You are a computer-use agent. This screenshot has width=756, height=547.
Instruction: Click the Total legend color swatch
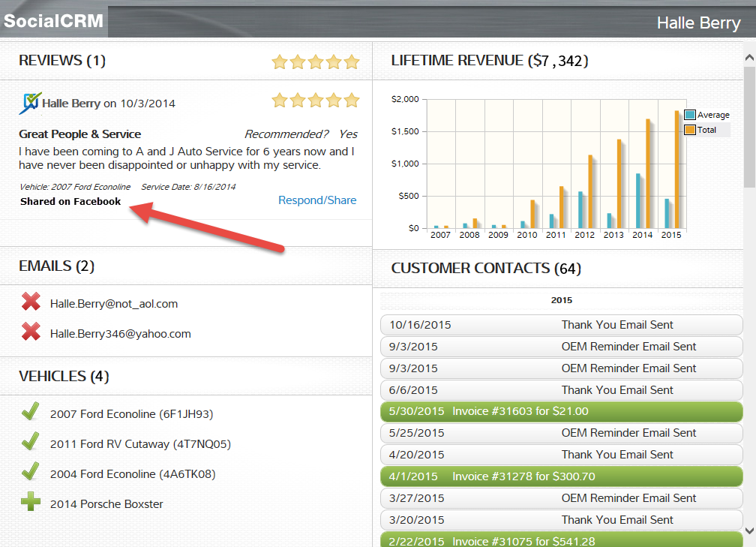point(690,130)
